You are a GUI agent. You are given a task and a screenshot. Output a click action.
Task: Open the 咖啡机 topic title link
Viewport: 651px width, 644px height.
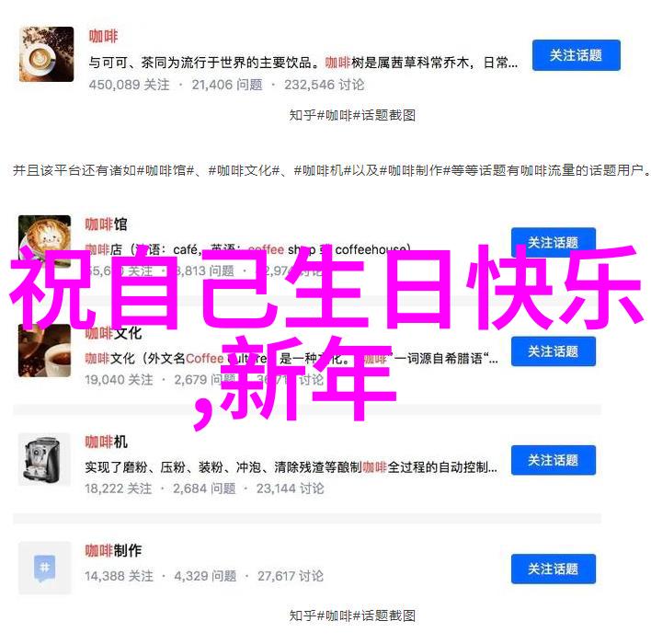(107, 442)
